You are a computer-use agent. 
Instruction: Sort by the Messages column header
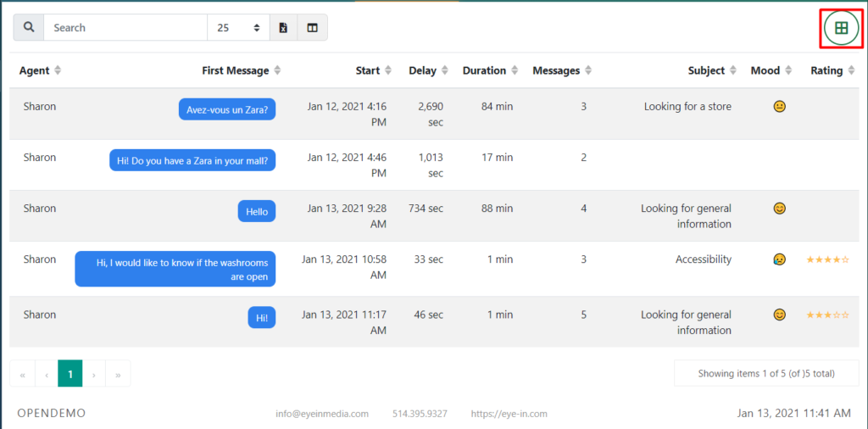point(562,70)
